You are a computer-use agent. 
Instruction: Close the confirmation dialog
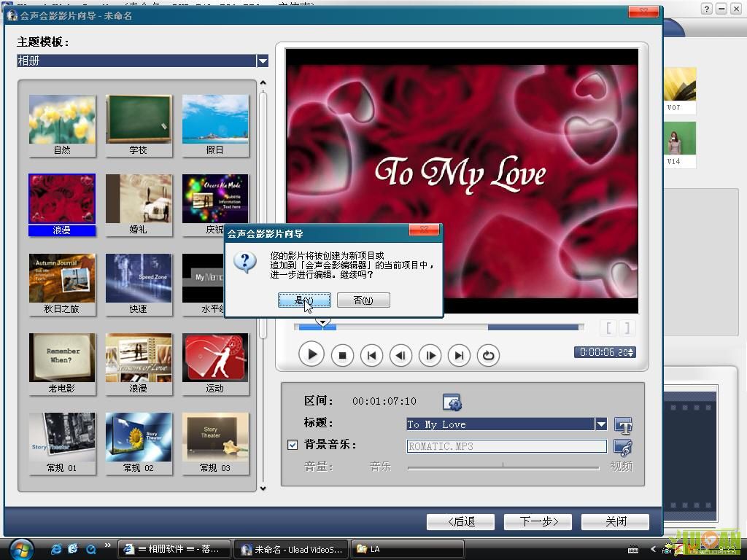click(424, 230)
